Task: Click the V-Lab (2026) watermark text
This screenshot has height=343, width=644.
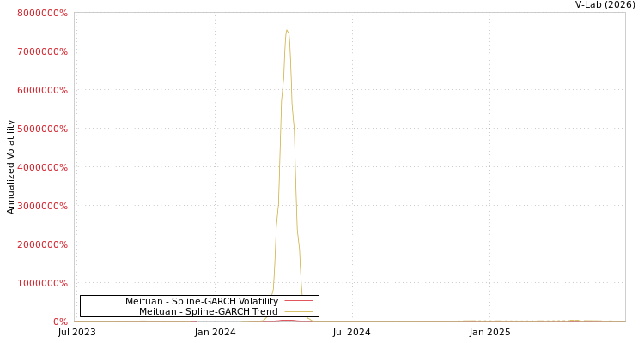Action: 605,4
